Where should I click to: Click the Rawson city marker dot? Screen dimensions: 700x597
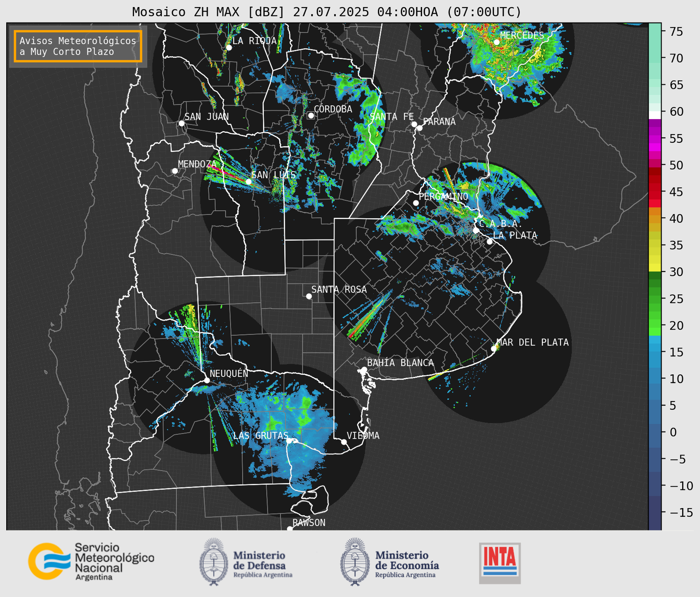(x=290, y=528)
